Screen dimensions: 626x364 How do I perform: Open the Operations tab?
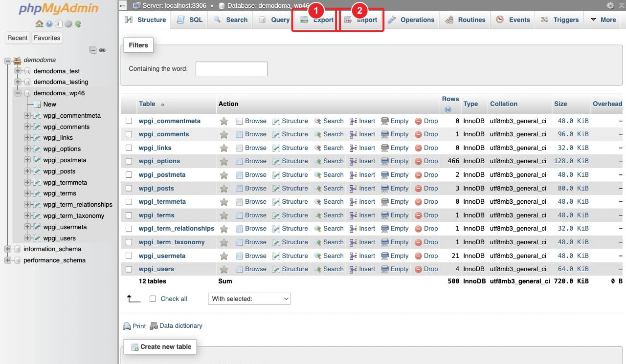(x=411, y=20)
